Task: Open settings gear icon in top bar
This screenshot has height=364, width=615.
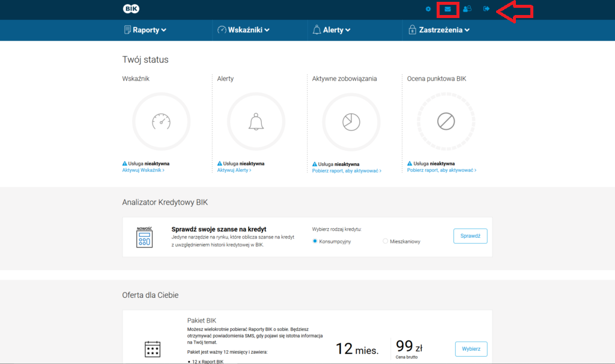Action: 428,9
